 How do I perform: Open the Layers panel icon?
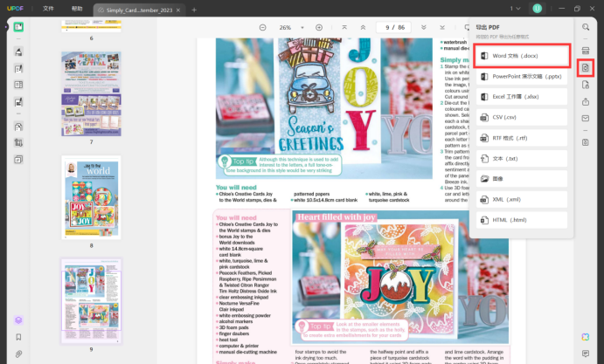point(18,320)
